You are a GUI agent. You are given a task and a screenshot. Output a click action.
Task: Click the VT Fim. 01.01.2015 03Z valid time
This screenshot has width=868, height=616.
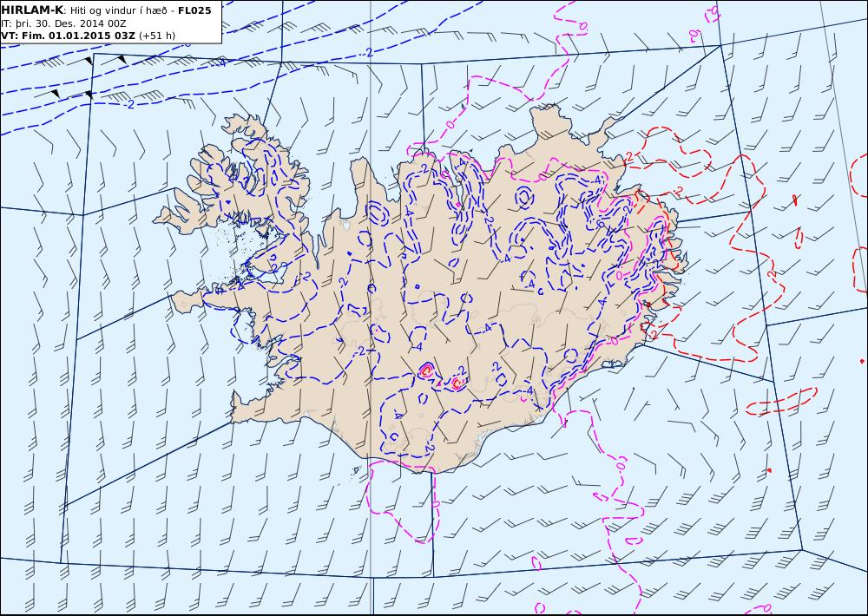pyautogui.click(x=68, y=36)
